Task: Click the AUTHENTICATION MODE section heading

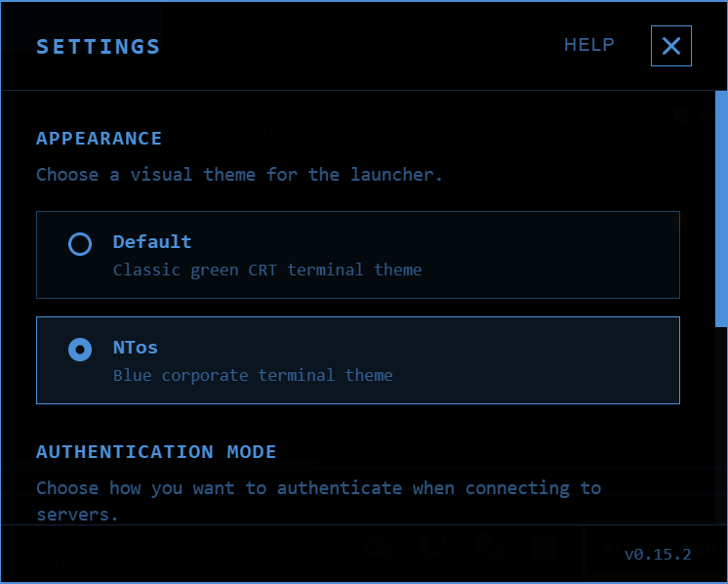Action: [x=156, y=452]
